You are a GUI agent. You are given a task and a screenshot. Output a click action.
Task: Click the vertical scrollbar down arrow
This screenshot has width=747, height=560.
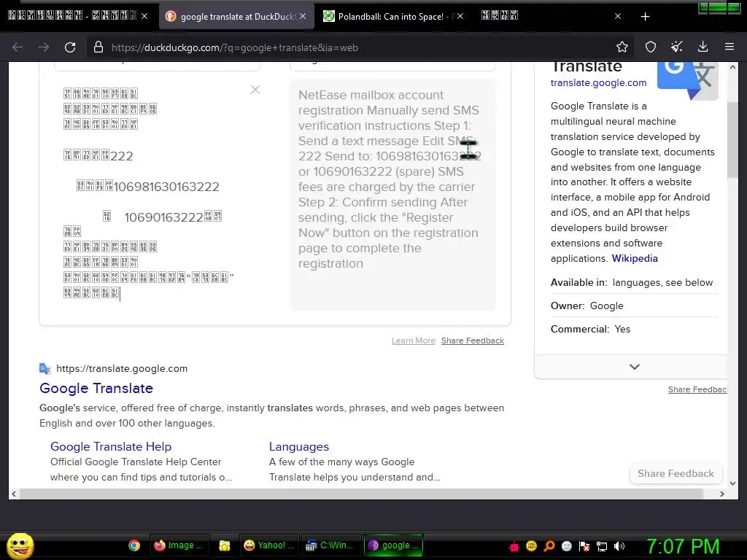coord(732,483)
